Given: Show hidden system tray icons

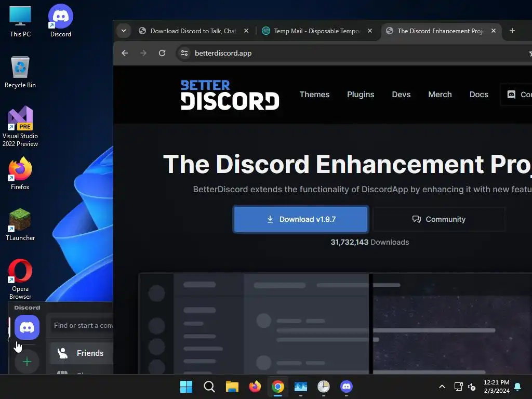Looking at the screenshot, I should pyautogui.click(x=442, y=387).
